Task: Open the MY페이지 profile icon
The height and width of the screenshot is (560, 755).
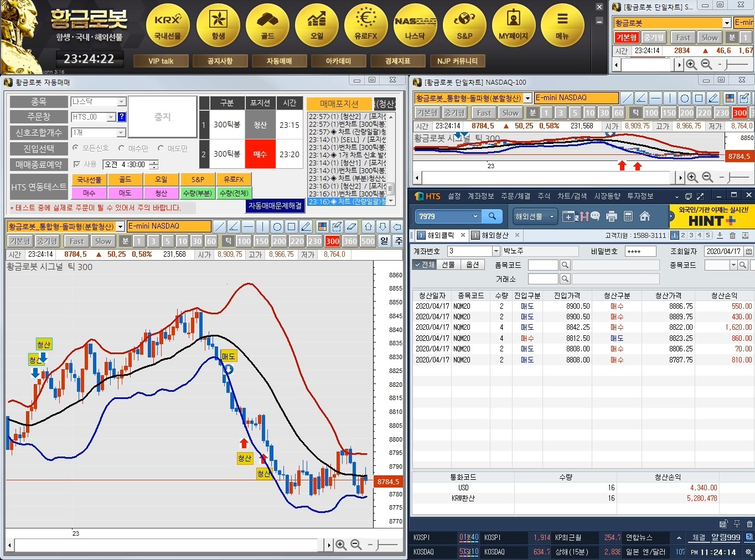Action: [x=514, y=25]
